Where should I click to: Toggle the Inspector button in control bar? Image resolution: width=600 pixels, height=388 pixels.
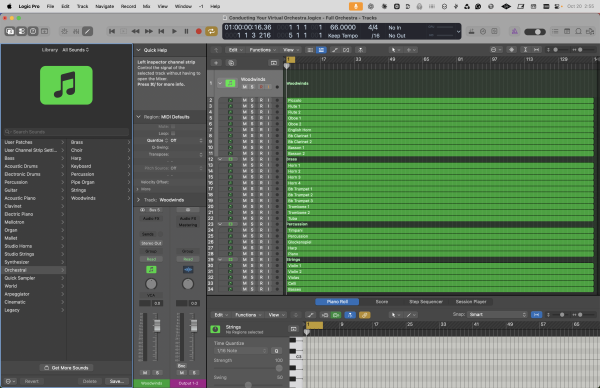(22, 31)
